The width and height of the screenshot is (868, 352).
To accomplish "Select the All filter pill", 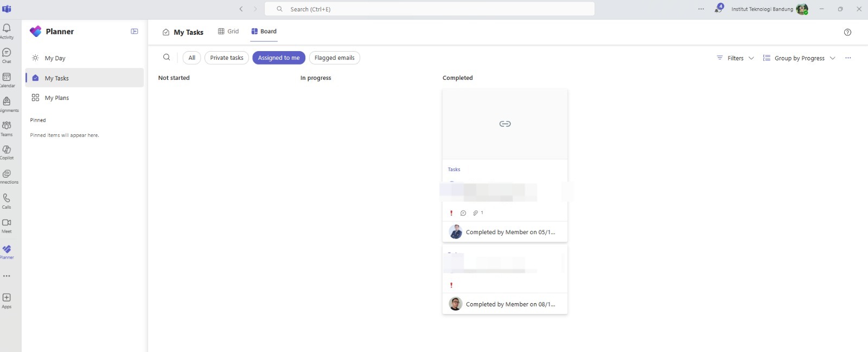I will pyautogui.click(x=192, y=58).
